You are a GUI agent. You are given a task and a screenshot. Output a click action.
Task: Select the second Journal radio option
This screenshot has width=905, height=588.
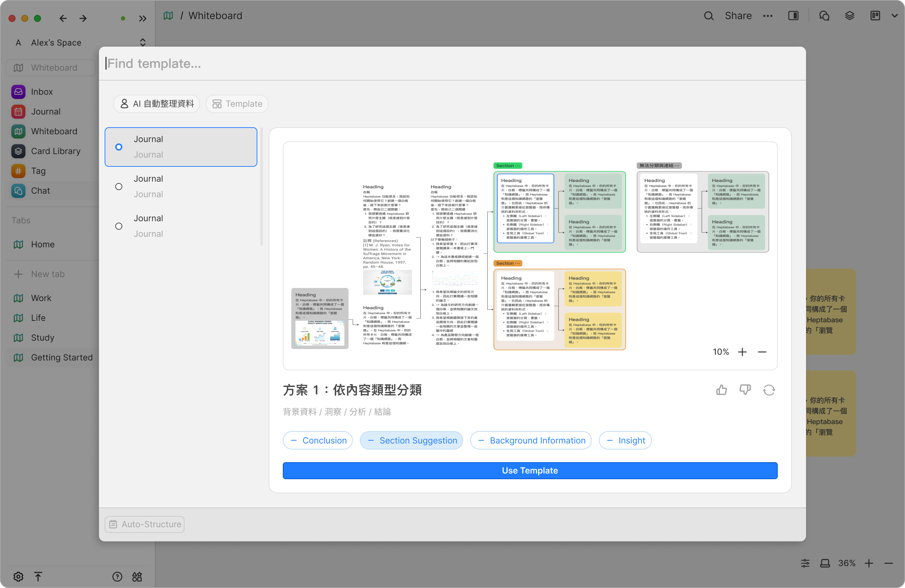pos(119,187)
